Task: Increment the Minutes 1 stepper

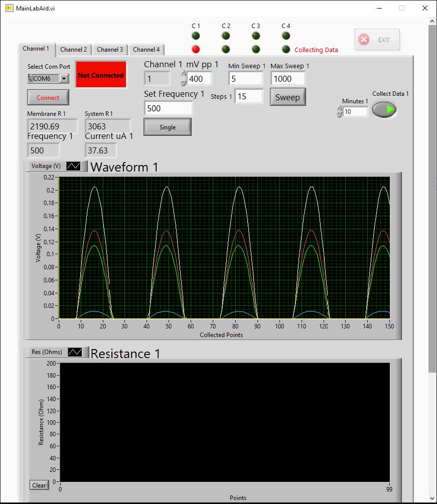Action: coord(340,109)
